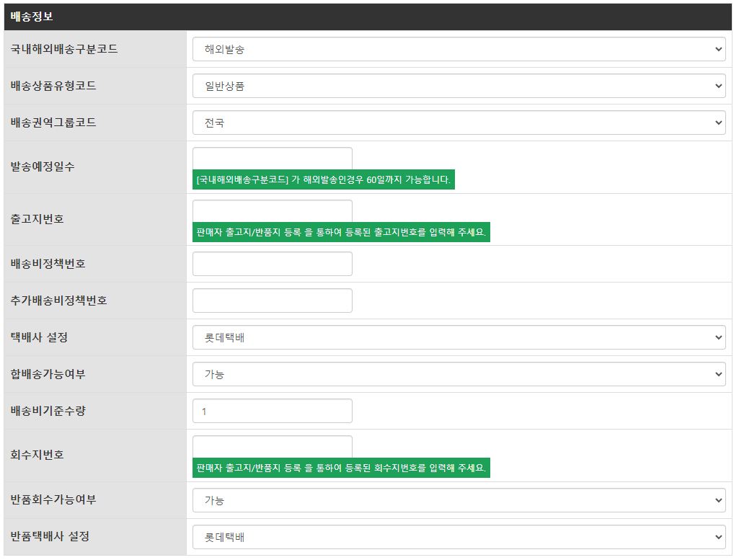Click the 배송비기준수량 row label

coord(48,411)
